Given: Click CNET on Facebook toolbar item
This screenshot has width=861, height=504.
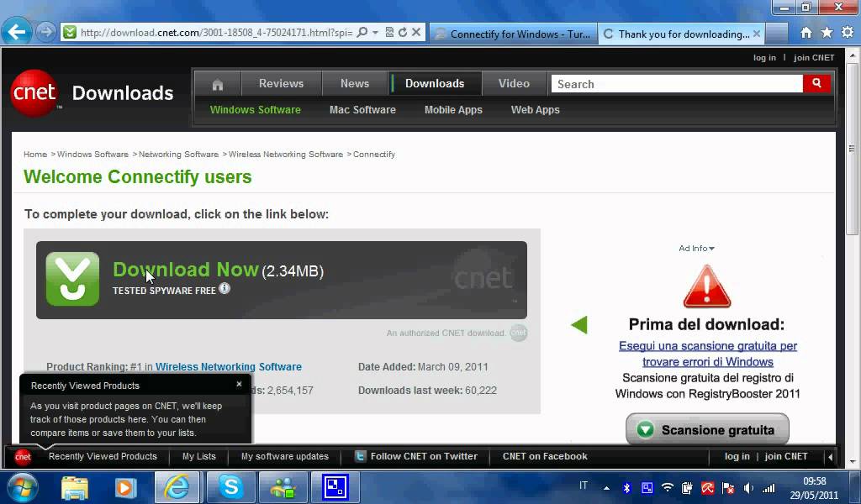Looking at the screenshot, I should click(x=545, y=456).
